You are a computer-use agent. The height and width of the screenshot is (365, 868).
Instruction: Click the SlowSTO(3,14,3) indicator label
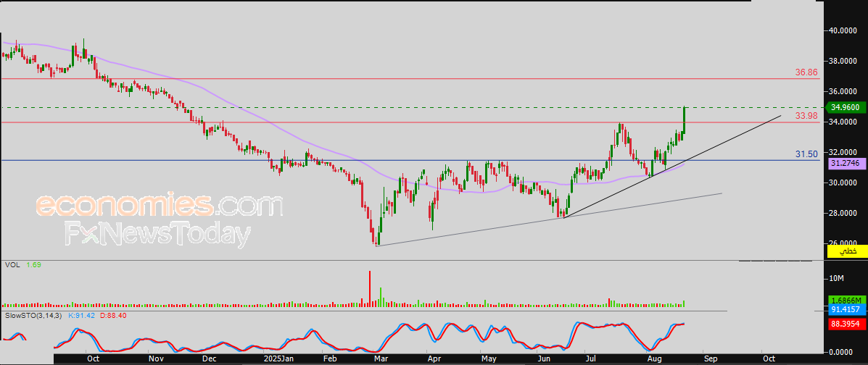(x=33, y=315)
